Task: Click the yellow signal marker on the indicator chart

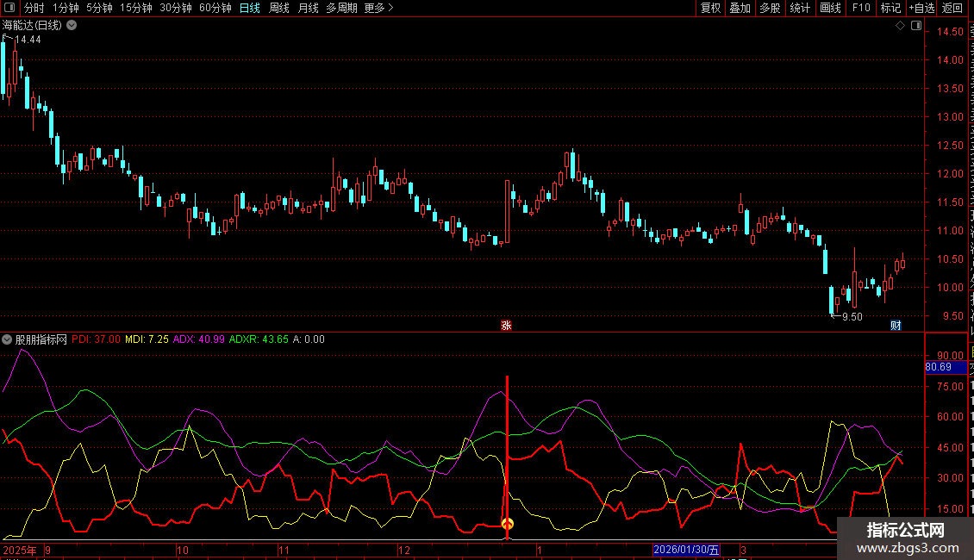Action: (x=508, y=524)
